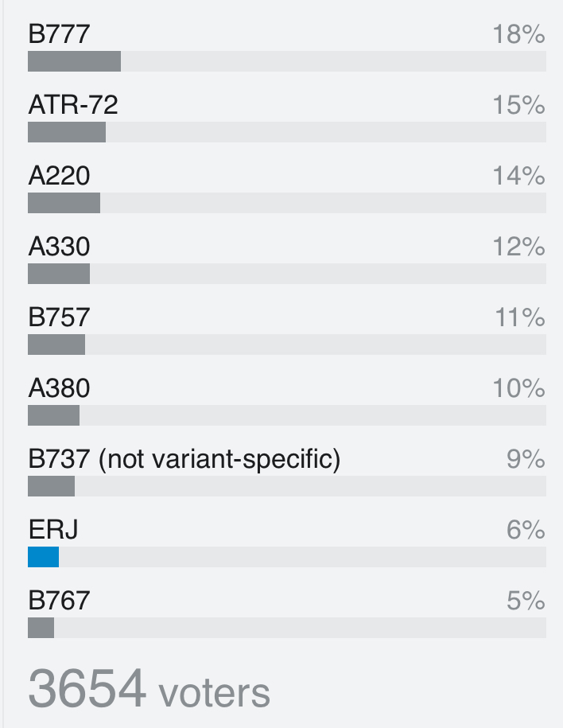
Task: Click the 10% percentage for A380
Action: click(x=519, y=388)
